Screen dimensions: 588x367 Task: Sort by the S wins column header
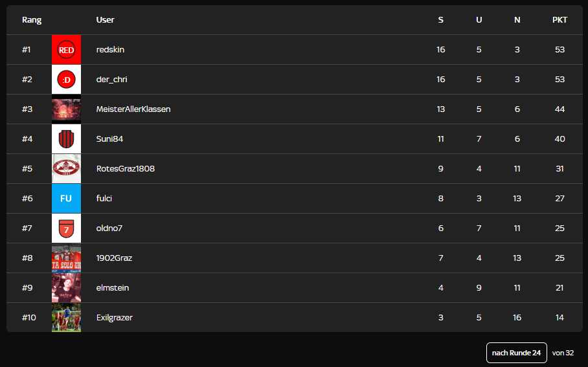pos(441,20)
